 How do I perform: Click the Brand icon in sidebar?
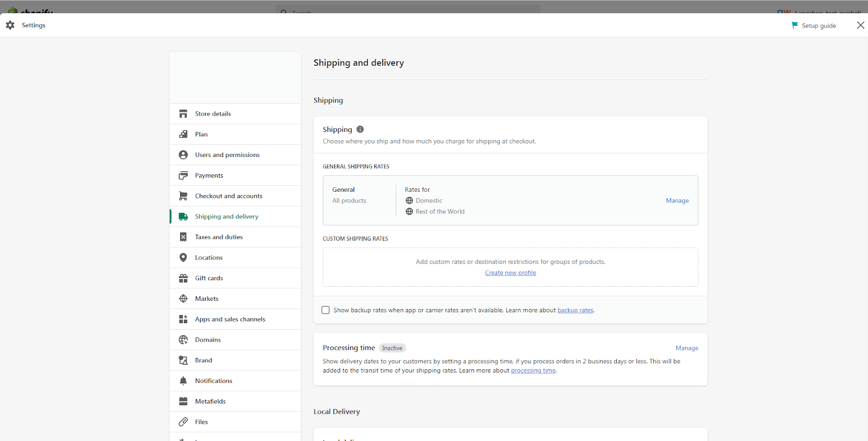(183, 360)
